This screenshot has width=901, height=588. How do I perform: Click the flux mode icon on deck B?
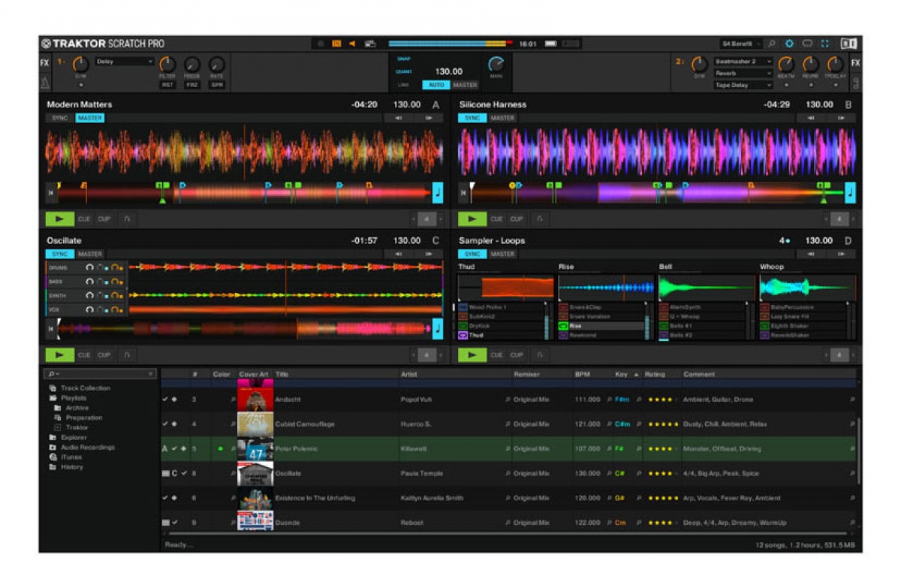pos(539,219)
